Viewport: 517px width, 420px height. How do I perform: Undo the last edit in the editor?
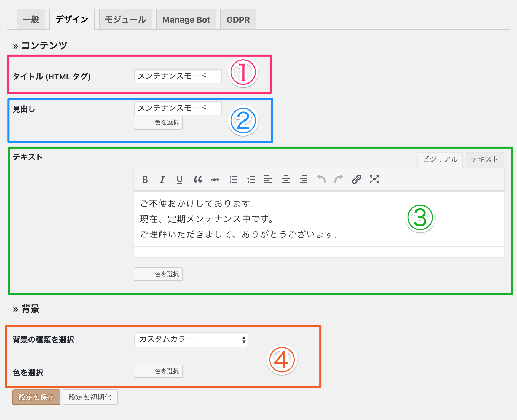[321, 180]
